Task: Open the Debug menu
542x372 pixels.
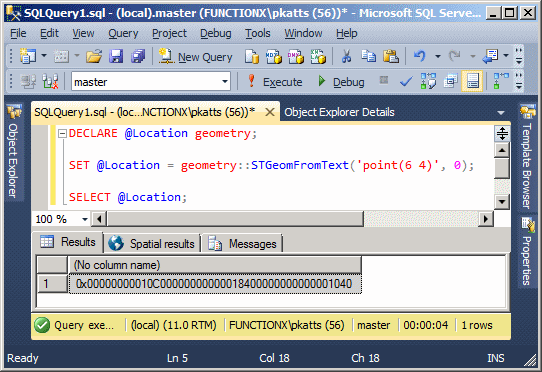Action: [216, 33]
